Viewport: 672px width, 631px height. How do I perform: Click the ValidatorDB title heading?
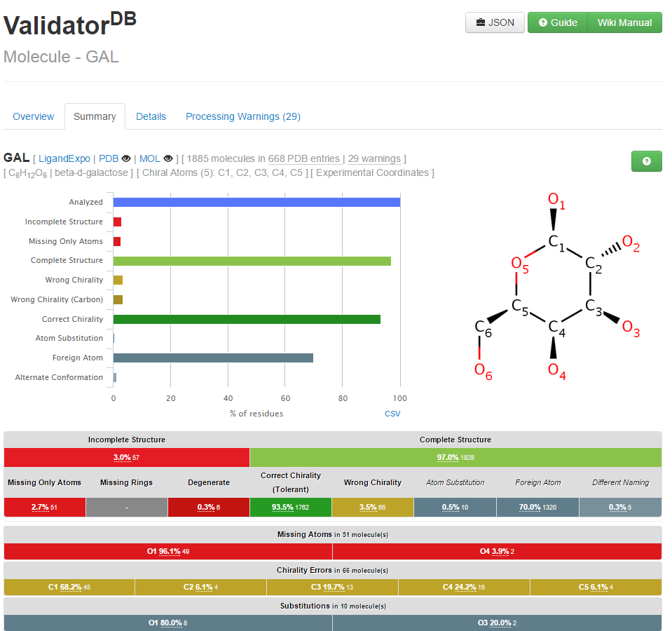pyautogui.click(x=70, y=24)
